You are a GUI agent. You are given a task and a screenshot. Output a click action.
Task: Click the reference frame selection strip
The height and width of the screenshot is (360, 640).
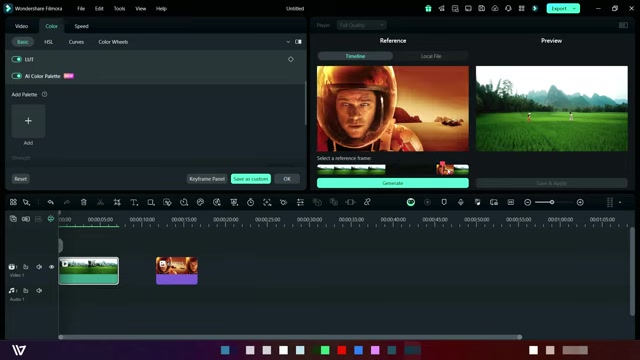393,169
